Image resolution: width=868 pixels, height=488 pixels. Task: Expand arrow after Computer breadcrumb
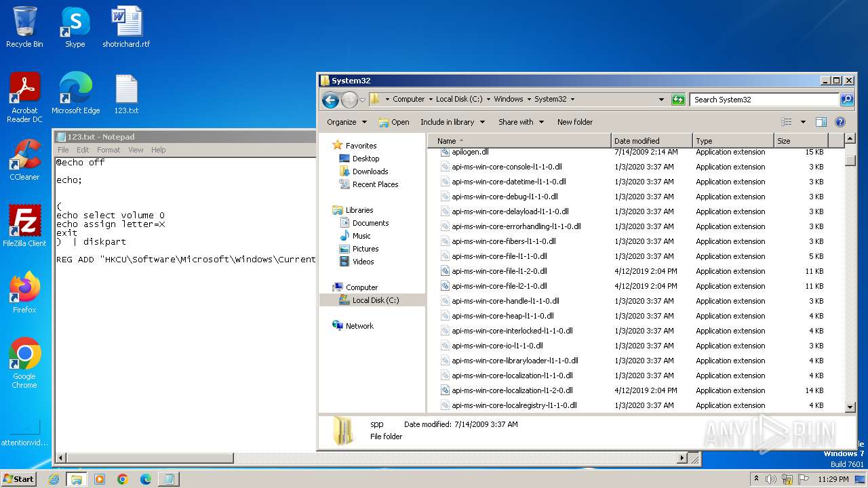431,99
